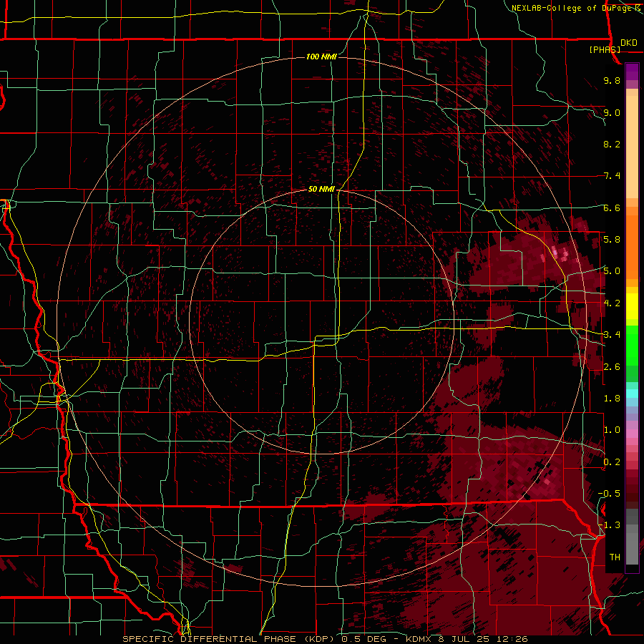This screenshot has width=644, height=644.
Task: Pick the pale peach segment of the color bar
Action: [x=632, y=148]
